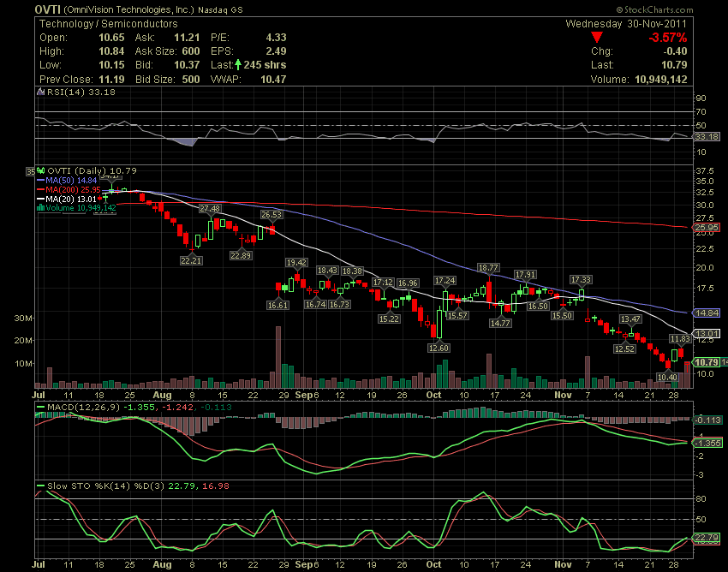The height and width of the screenshot is (572, 728).
Task: Click the volume bars icon in the legend
Action: click(x=41, y=207)
